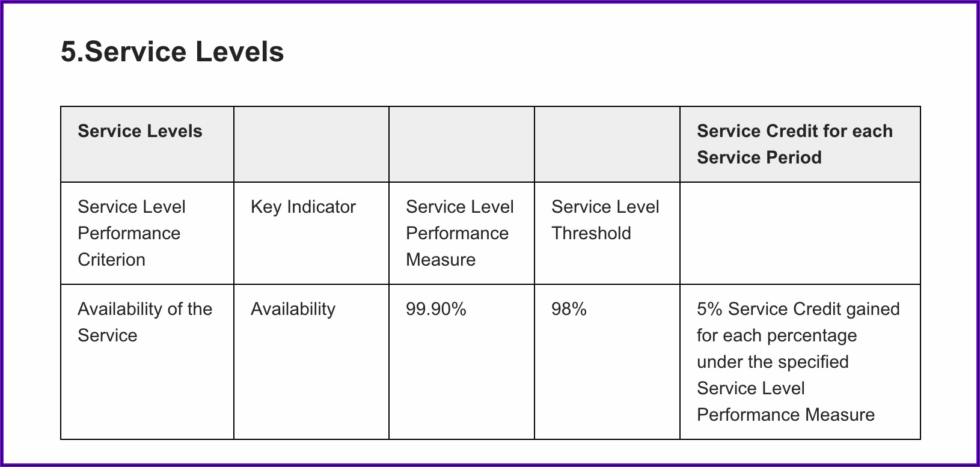Click the word "Indicator" in second row
The image size is (980, 467).
click(x=321, y=207)
